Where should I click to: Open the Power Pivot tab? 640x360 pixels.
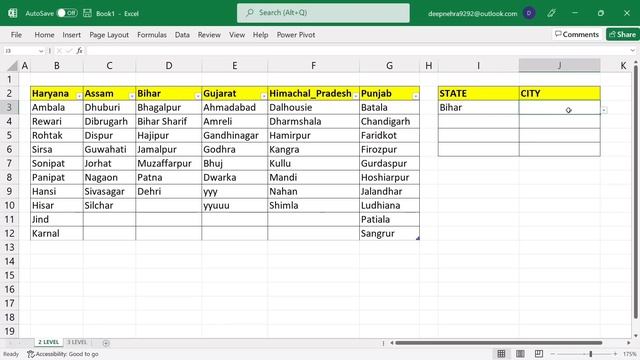(x=296, y=35)
